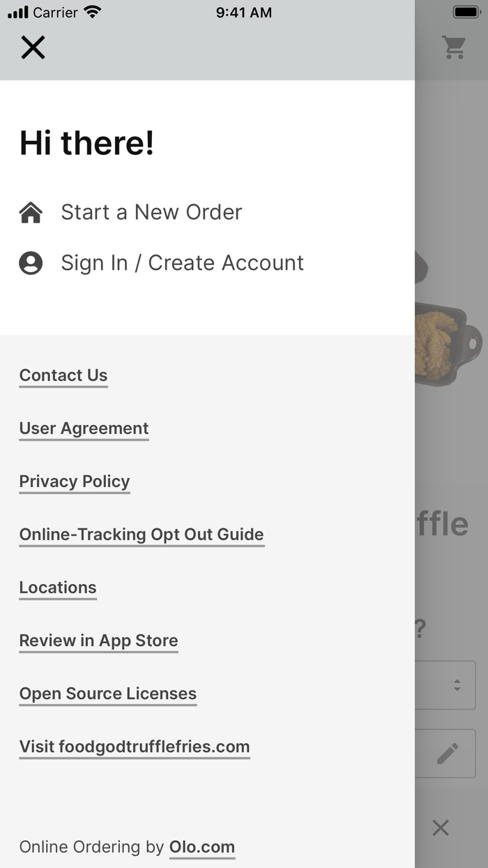Open the shopping cart icon

(454, 47)
